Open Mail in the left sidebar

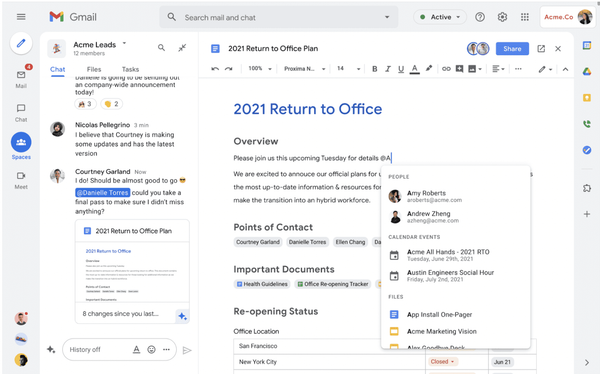point(21,78)
